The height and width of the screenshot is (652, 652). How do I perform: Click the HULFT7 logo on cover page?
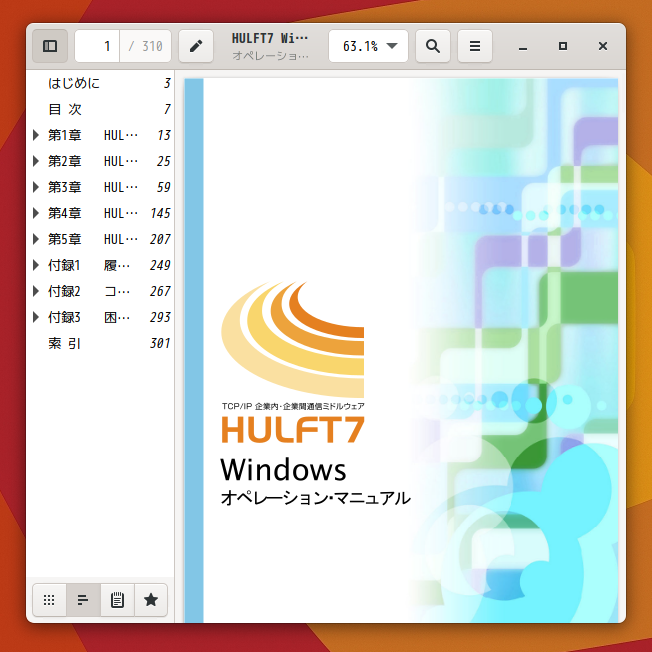point(293,429)
